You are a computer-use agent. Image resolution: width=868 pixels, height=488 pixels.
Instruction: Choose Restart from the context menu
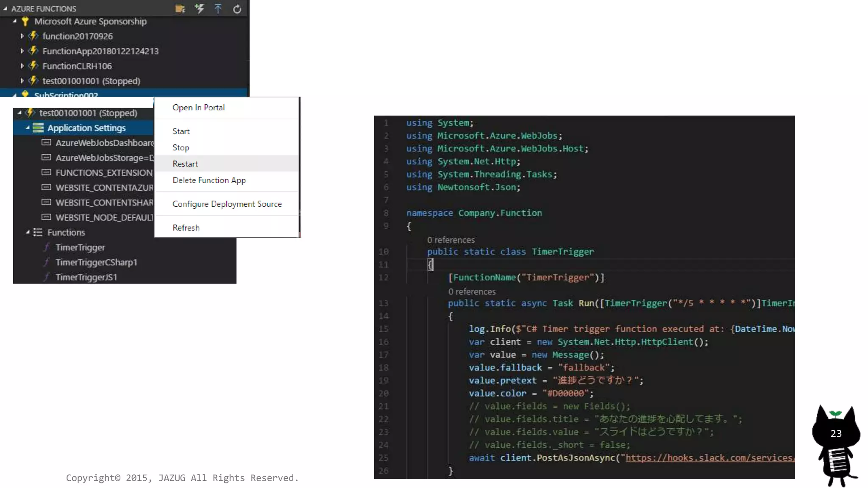pos(185,164)
